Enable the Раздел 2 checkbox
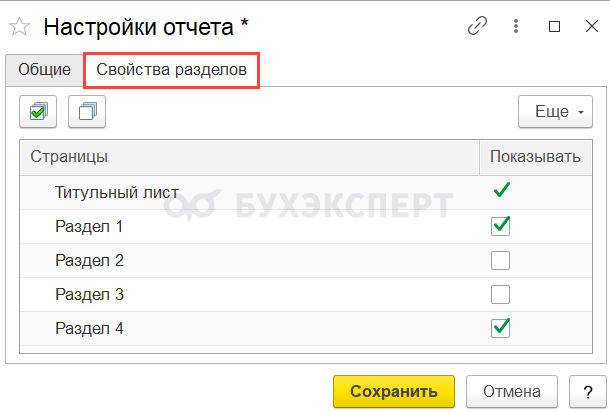This screenshot has width=610, height=412. [x=500, y=260]
